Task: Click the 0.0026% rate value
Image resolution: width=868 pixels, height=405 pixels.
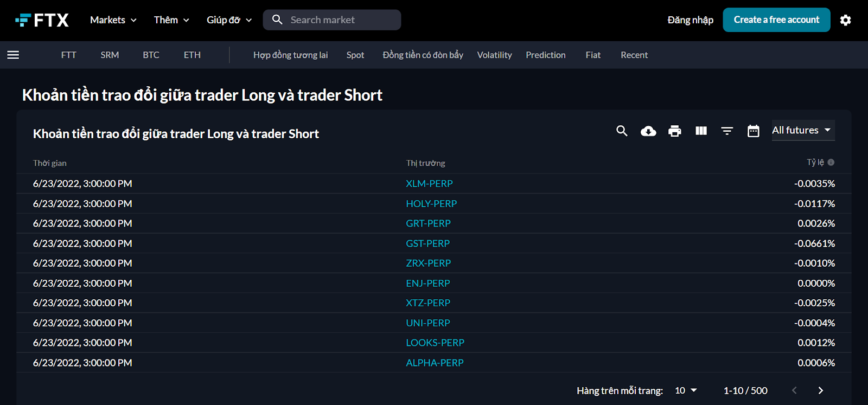Action: tap(816, 223)
